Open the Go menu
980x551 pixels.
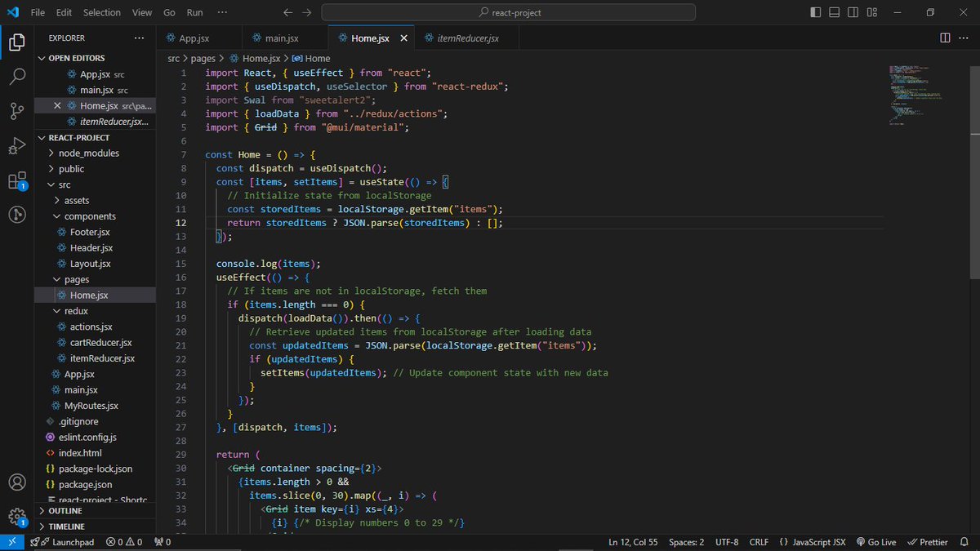click(x=169, y=12)
